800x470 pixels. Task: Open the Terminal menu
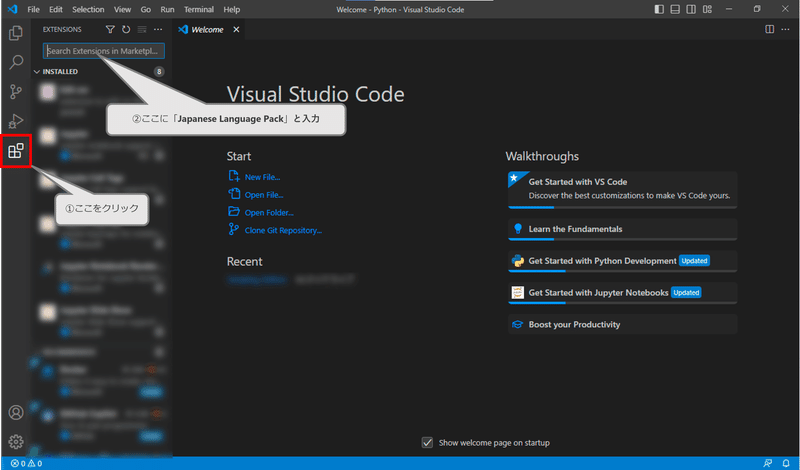click(198, 9)
